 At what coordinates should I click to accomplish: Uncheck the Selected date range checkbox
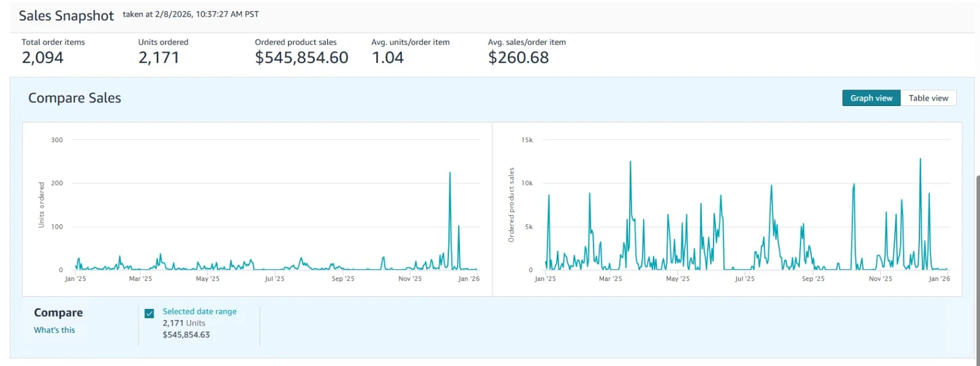pos(149,313)
